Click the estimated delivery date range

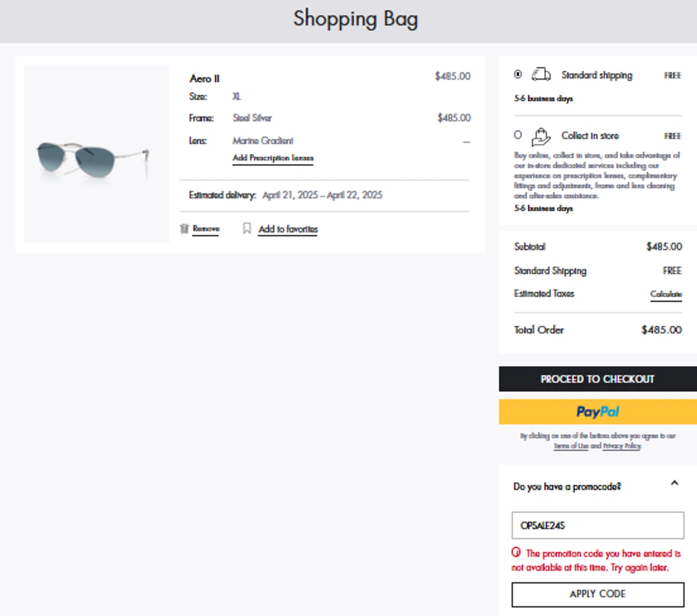pos(322,195)
